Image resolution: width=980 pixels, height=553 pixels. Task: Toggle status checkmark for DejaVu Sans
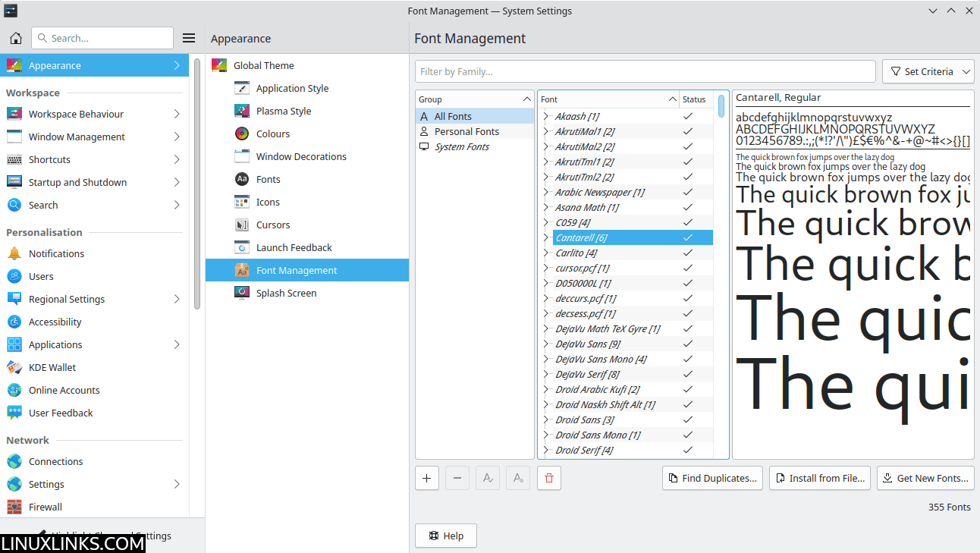coord(688,344)
